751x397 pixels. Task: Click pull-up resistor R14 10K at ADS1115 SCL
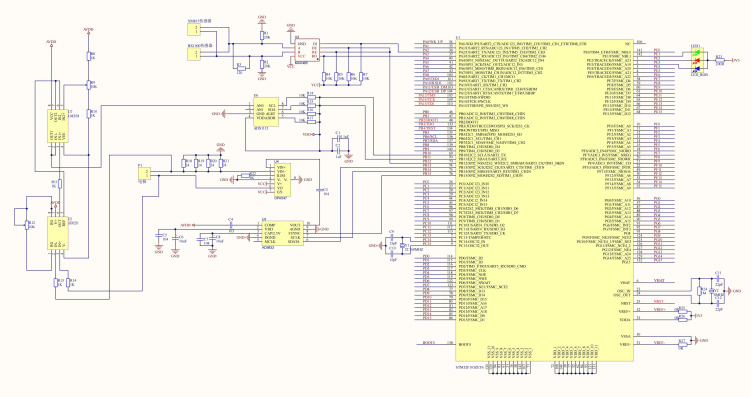(311, 96)
